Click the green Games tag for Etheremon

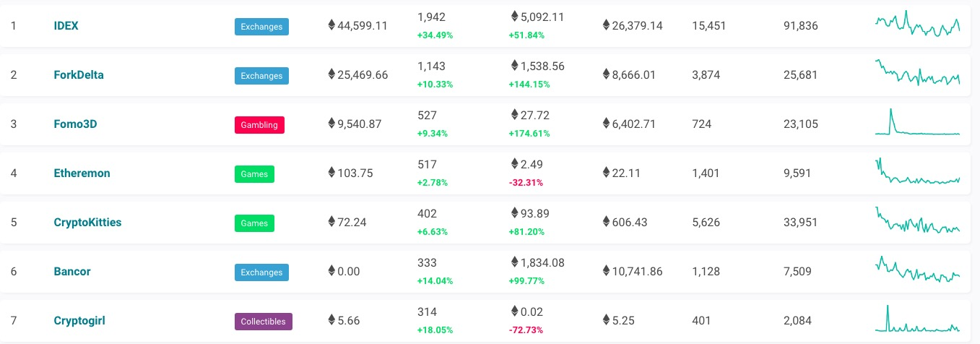tap(254, 174)
